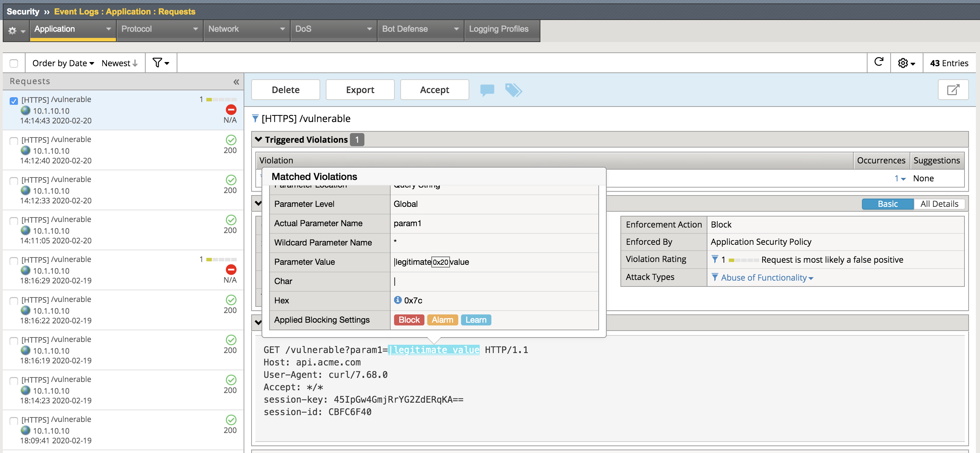Click green check status for 18:09:41 request
Image resolution: width=980 pixels, height=453 pixels.
[231, 420]
